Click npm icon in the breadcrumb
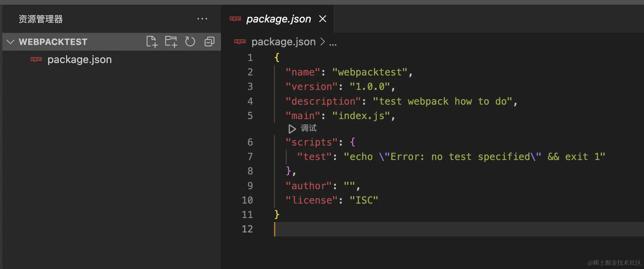The image size is (644, 269). 240,42
